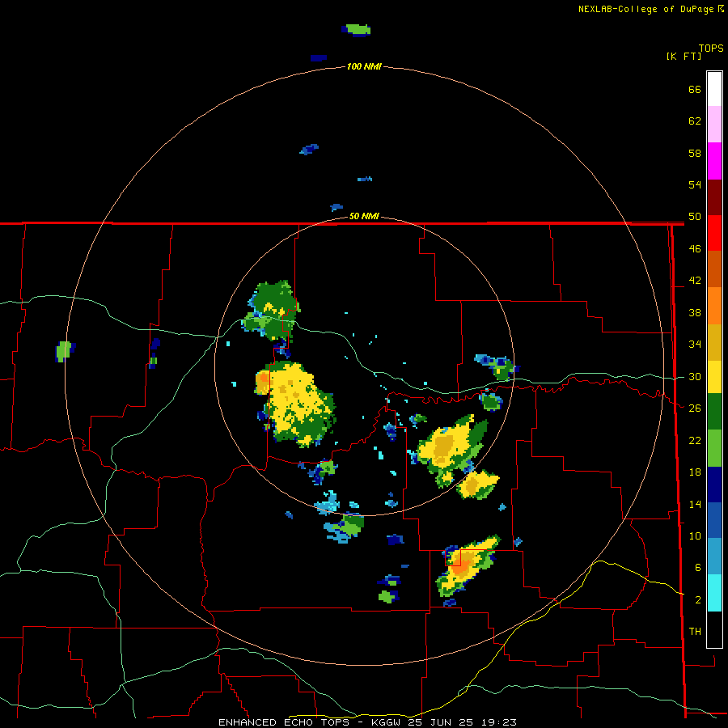Click the green echo above the 100 NMI label
Image resolution: width=728 pixels, height=728 pixels.
tap(358, 29)
